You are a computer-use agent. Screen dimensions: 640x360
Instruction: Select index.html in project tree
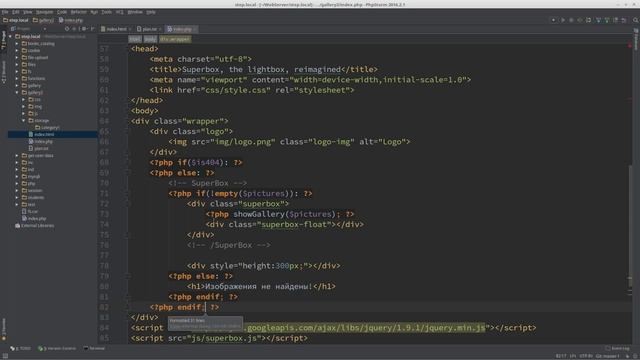point(53,134)
